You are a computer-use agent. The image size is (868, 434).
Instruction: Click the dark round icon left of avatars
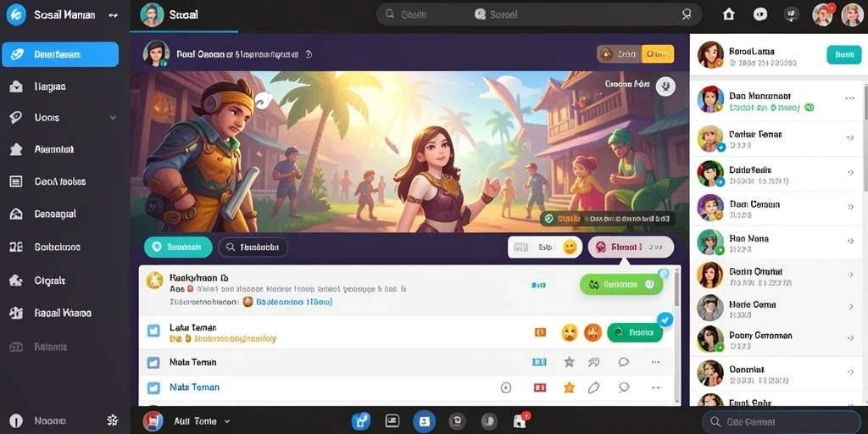pos(793,15)
